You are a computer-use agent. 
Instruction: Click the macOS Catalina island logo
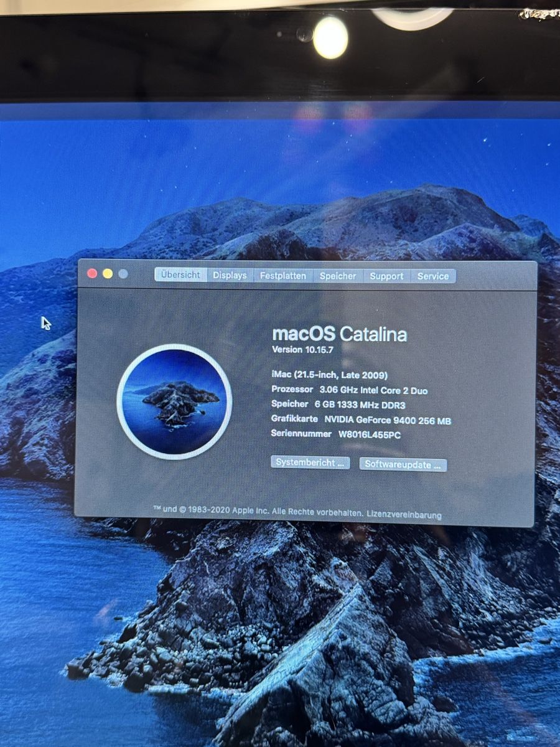click(x=174, y=402)
